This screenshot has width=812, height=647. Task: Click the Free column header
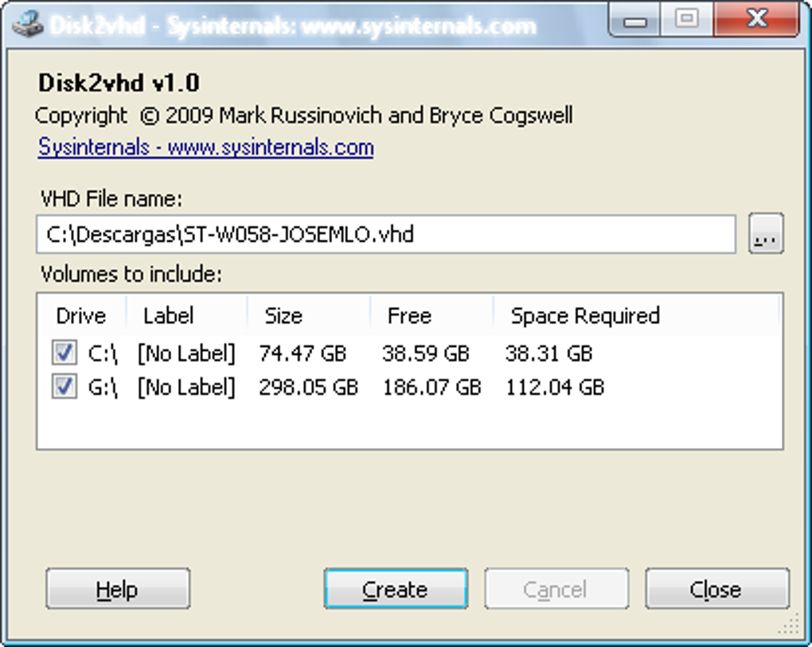(x=431, y=316)
